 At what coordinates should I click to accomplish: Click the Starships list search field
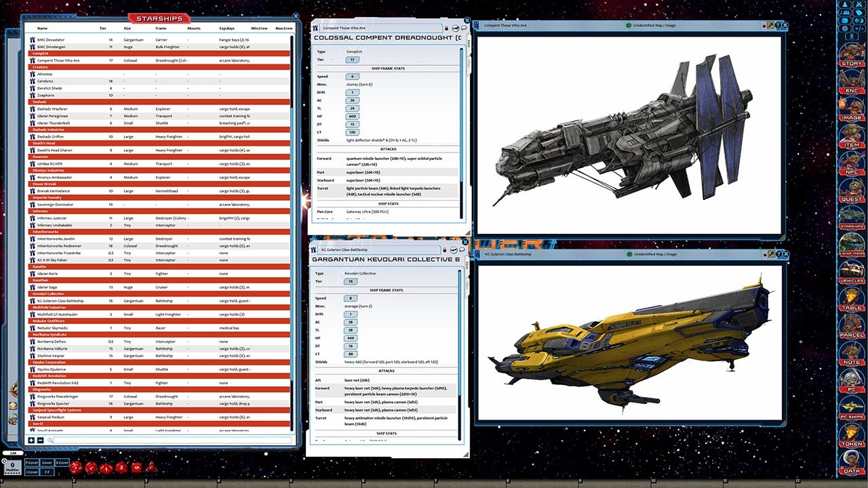tap(170, 441)
